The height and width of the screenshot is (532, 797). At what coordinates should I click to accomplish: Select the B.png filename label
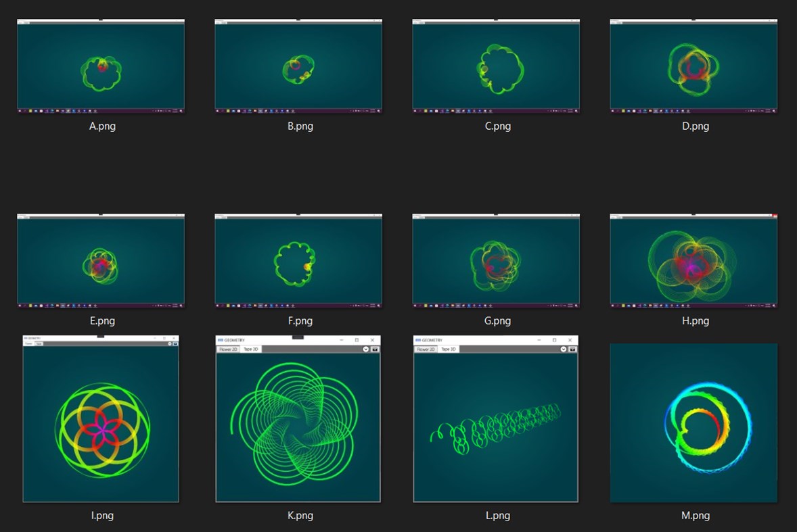coord(300,126)
